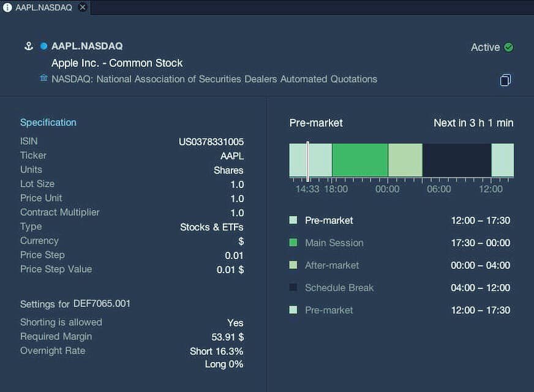The width and height of the screenshot is (534, 392).
Task: Open the Specification section heading
Action: click(x=48, y=123)
